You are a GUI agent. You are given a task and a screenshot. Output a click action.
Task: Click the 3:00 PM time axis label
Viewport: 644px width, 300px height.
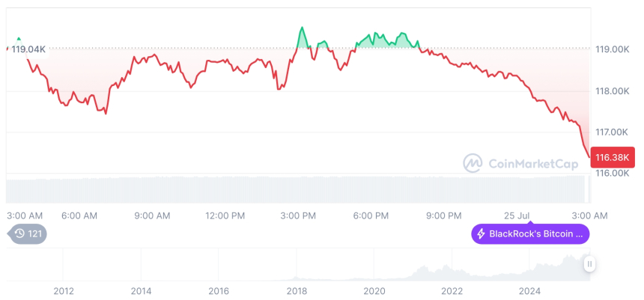point(298,215)
